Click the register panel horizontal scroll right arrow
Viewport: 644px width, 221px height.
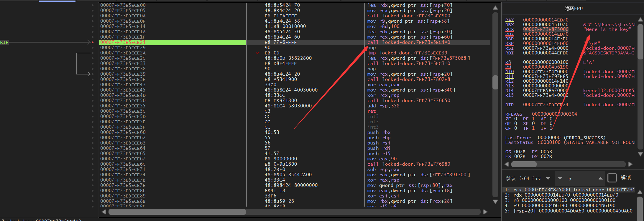630,164
